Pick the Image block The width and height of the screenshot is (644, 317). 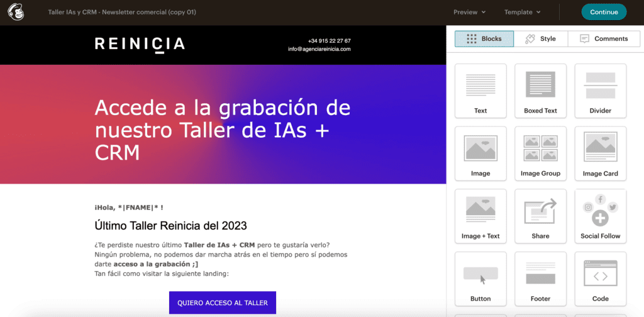click(x=480, y=153)
